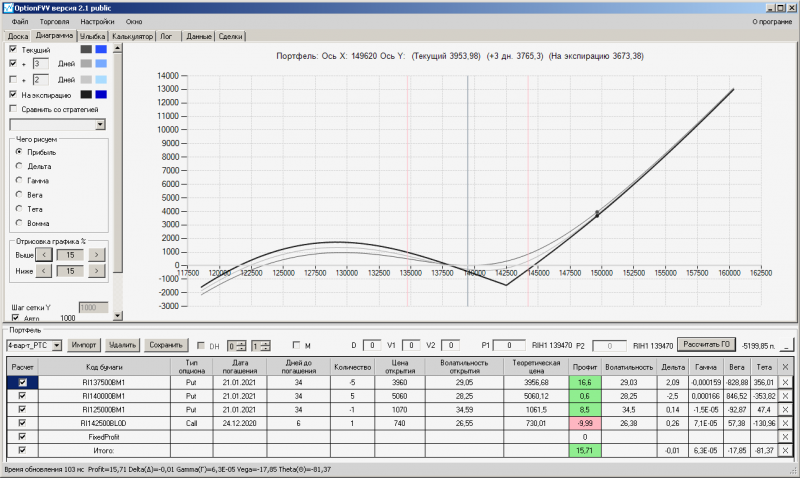Switch to the Доска tab

[18, 36]
